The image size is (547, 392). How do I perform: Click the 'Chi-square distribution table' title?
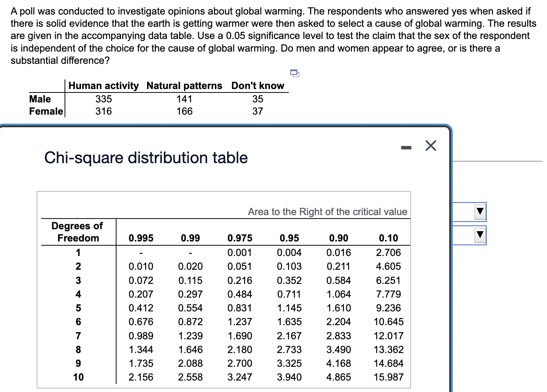146,158
